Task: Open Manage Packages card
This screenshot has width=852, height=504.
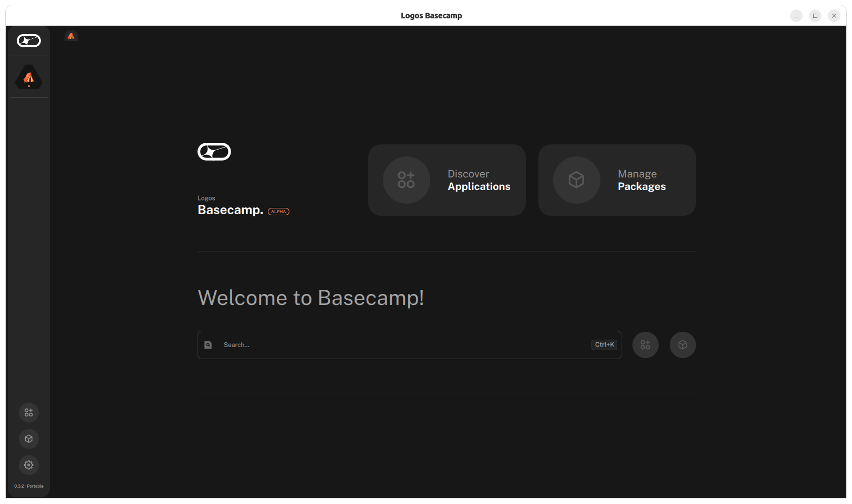Action: 617,180
